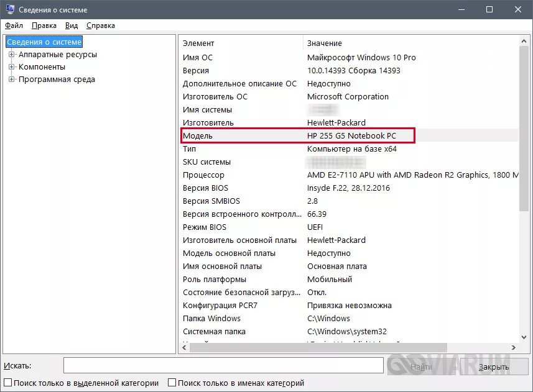This screenshot has width=533, height=392.
Task: Select the Модель row label
Action: pos(198,136)
